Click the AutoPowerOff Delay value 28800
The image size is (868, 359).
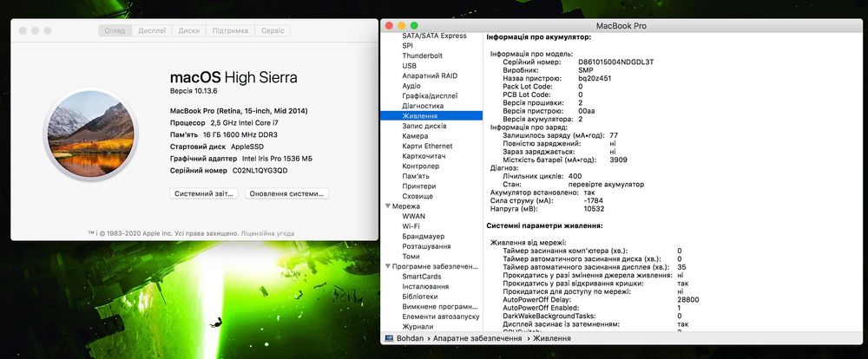click(688, 300)
